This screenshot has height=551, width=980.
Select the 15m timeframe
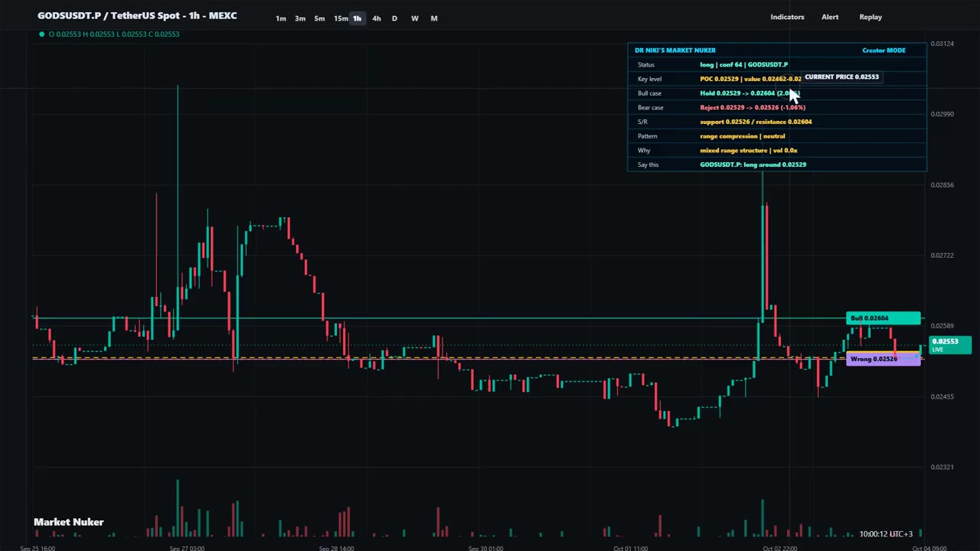[341, 18]
